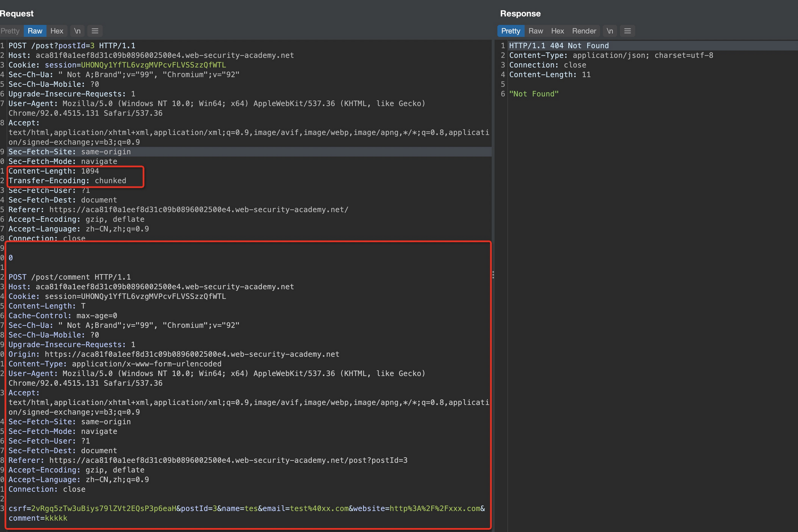This screenshot has width=798, height=532.
Task: Click the 'comment=kkkkk' body line
Action: (38, 518)
